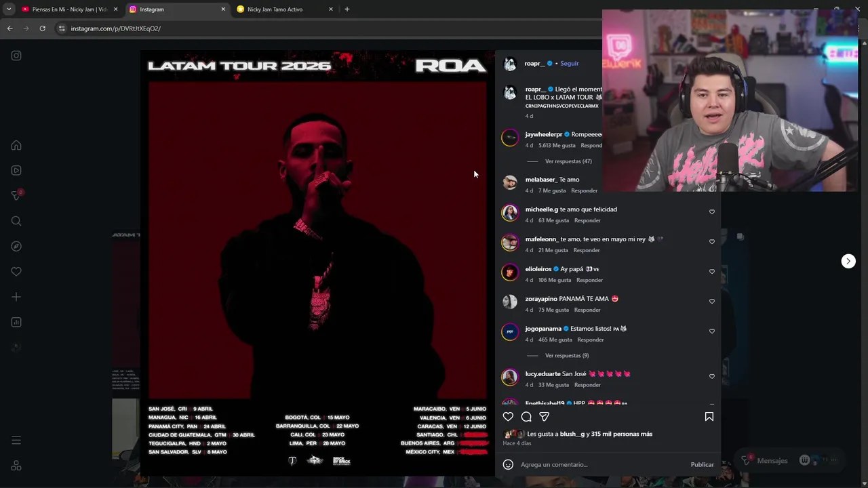868x488 pixels.
Task: Open notifications heart icon in the sidebar
Action: (16, 272)
